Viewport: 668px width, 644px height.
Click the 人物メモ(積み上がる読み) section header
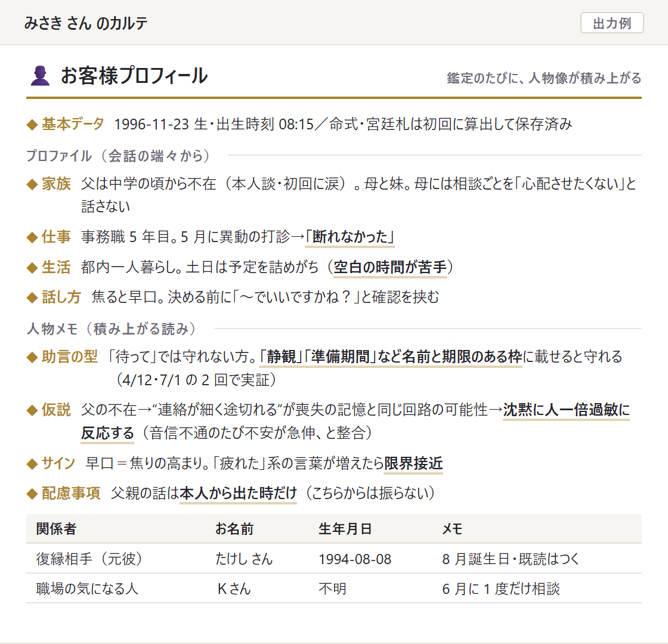tap(111, 329)
